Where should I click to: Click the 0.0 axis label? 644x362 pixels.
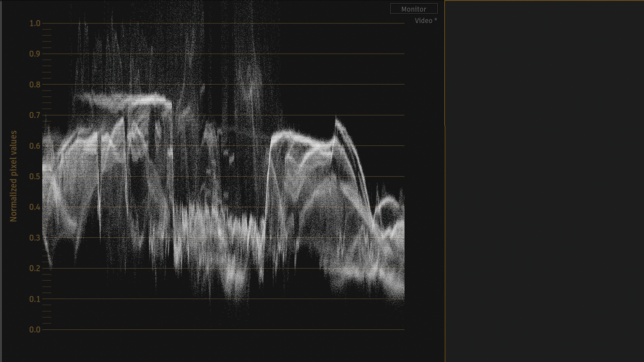pyautogui.click(x=35, y=330)
